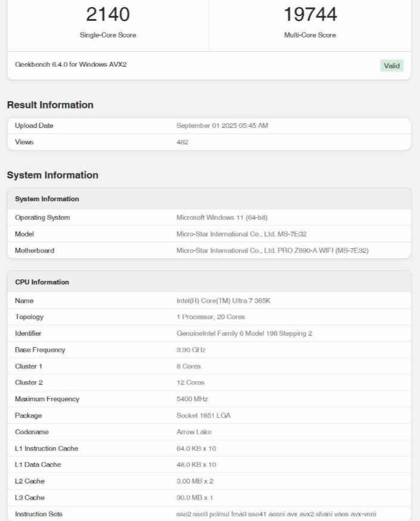Click the Cluster 2 value 12 Cores
The width and height of the screenshot is (420, 521).
[190, 382]
